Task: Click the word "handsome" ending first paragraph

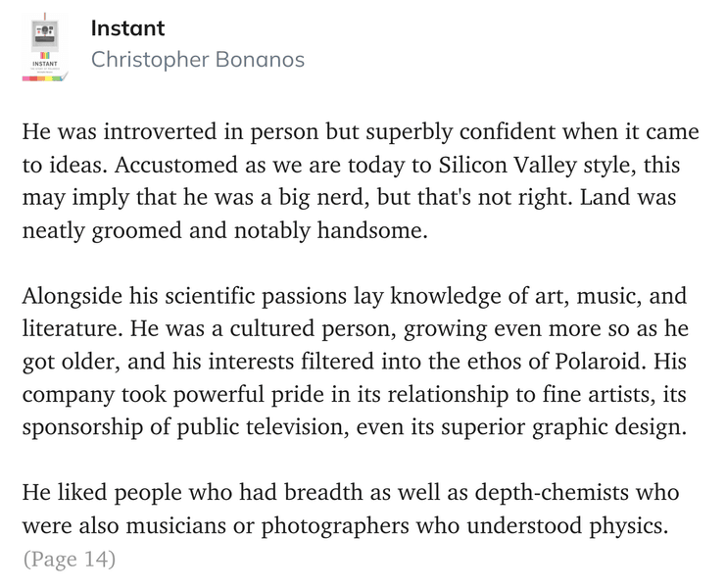Action: click(371, 230)
